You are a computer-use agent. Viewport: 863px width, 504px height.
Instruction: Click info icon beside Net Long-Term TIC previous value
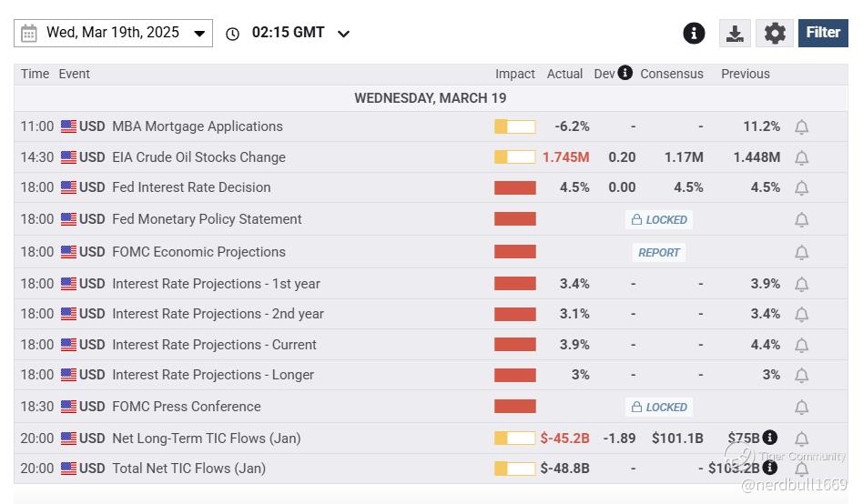pyautogui.click(x=770, y=438)
